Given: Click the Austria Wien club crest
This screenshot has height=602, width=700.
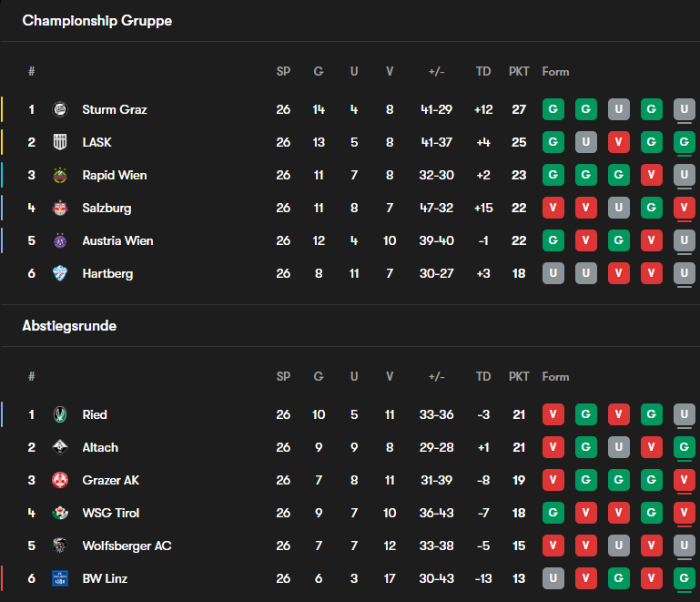Looking at the screenshot, I should click(60, 240).
